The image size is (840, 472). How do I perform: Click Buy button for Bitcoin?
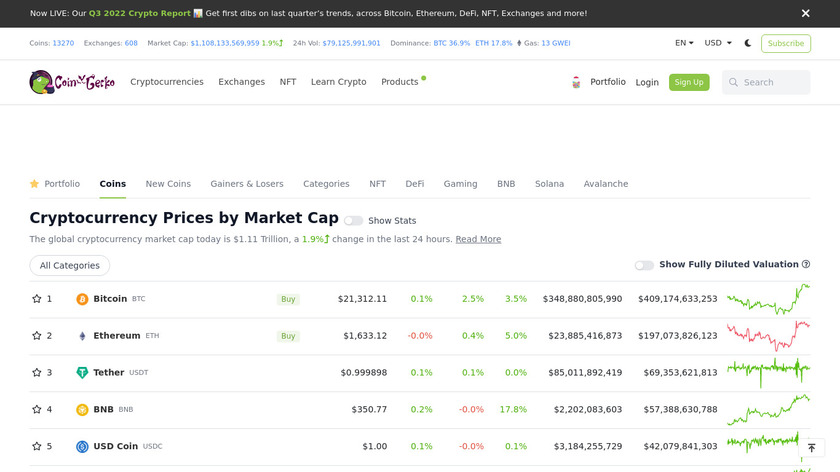(x=288, y=299)
